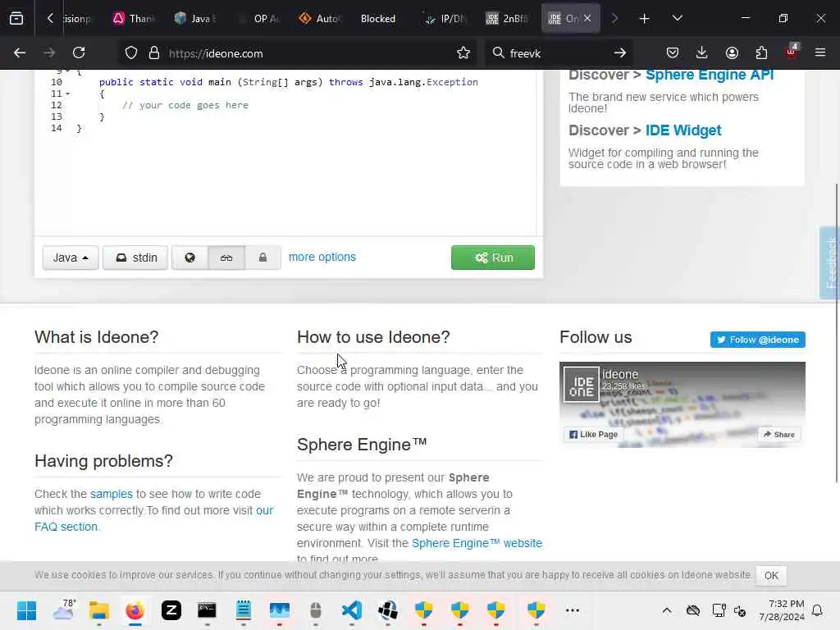Image resolution: width=840 pixels, height=630 pixels.
Task: View site security padlock info
Action: [x=153, y=53]
